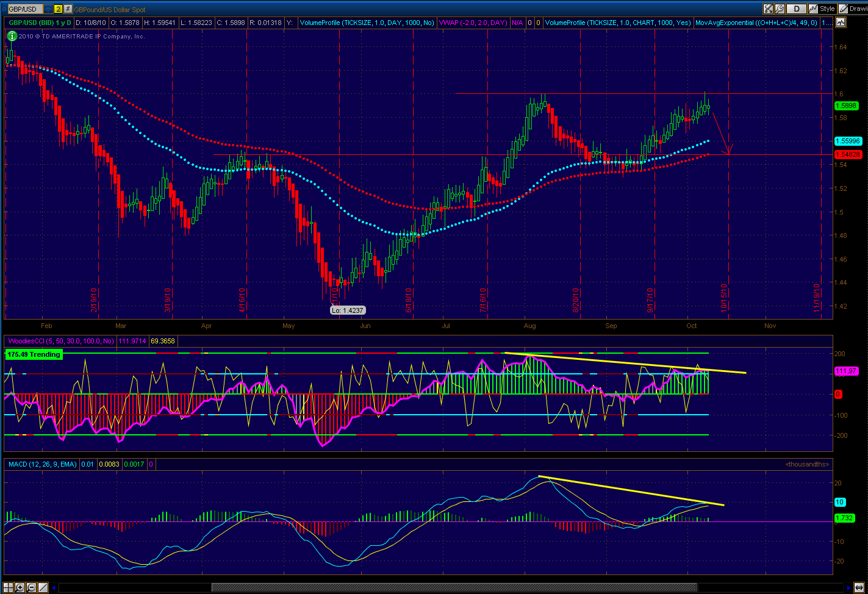Open the Drawings menu with pencil icon

853,9
